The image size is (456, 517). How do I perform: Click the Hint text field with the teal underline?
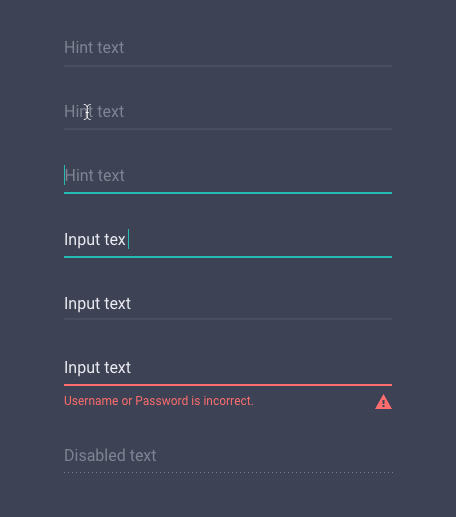228,176
